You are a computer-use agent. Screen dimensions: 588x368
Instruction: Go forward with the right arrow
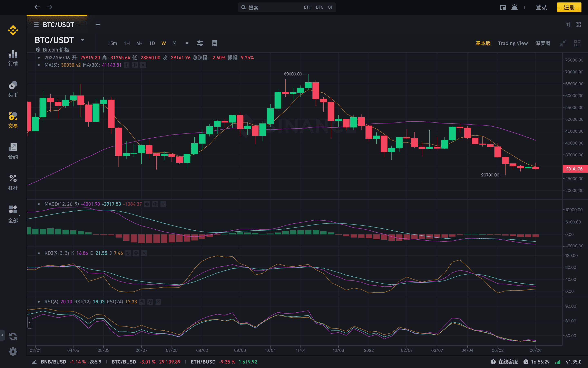49,7
